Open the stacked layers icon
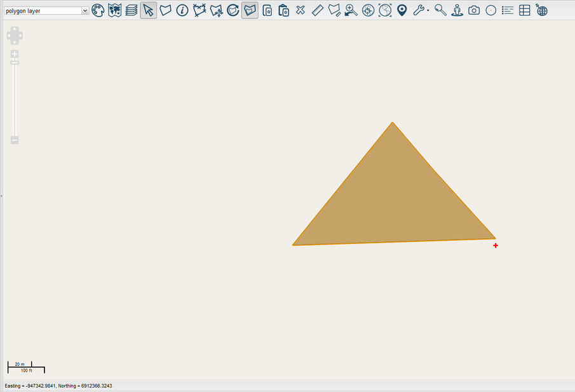Image resolution: width=575 pixels, height=392 pixels. click(132, 10)
